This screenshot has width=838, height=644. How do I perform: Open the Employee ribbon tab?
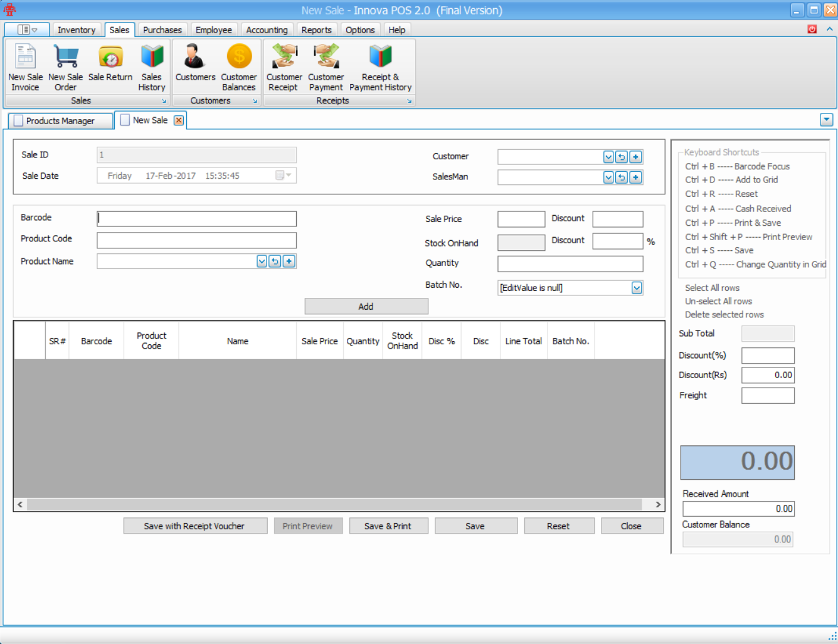click(x=214, y=30)
